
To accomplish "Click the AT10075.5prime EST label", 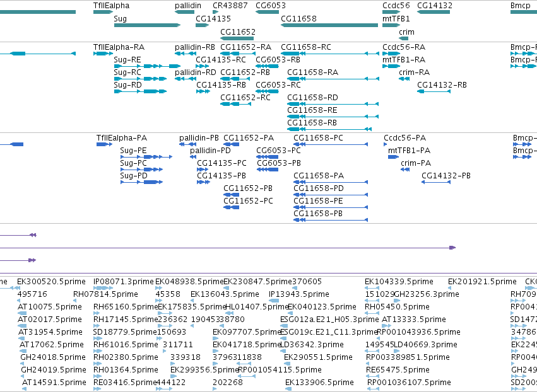I will pos(50,307).
